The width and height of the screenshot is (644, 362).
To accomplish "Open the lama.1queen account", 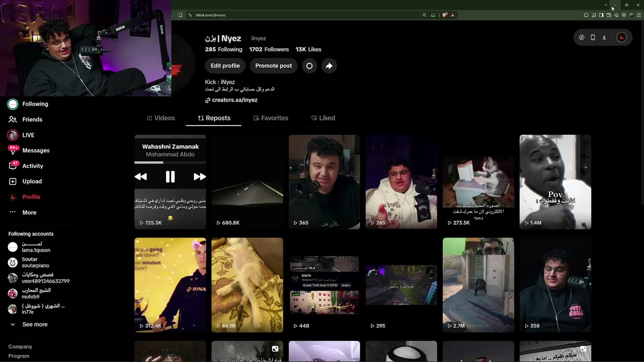I will tap(29, 247).
